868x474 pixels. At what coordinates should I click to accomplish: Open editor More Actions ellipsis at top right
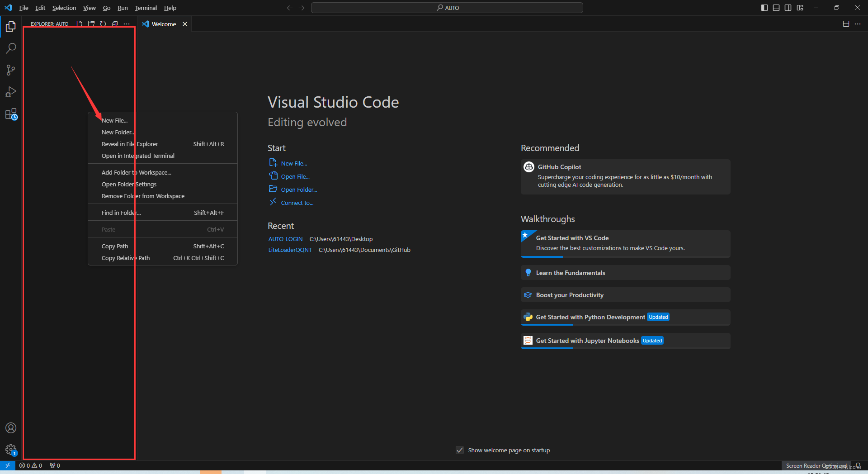tap(858, 24)
